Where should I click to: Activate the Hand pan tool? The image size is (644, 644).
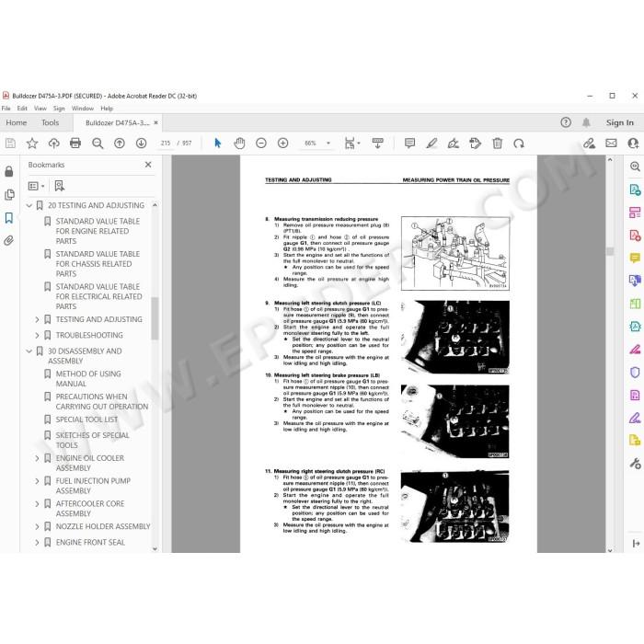[x=239, y=144]
